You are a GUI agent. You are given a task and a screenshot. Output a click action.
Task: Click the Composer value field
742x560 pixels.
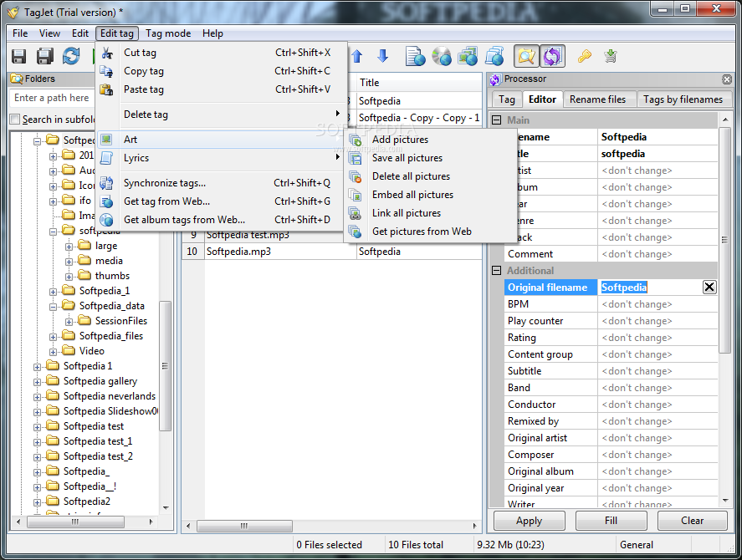(658, 455)
